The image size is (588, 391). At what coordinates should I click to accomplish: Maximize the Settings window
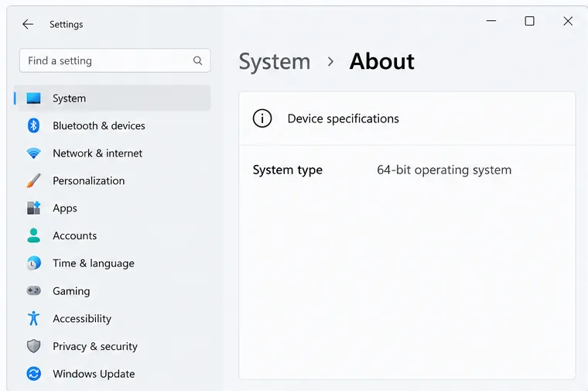point(529,21)
